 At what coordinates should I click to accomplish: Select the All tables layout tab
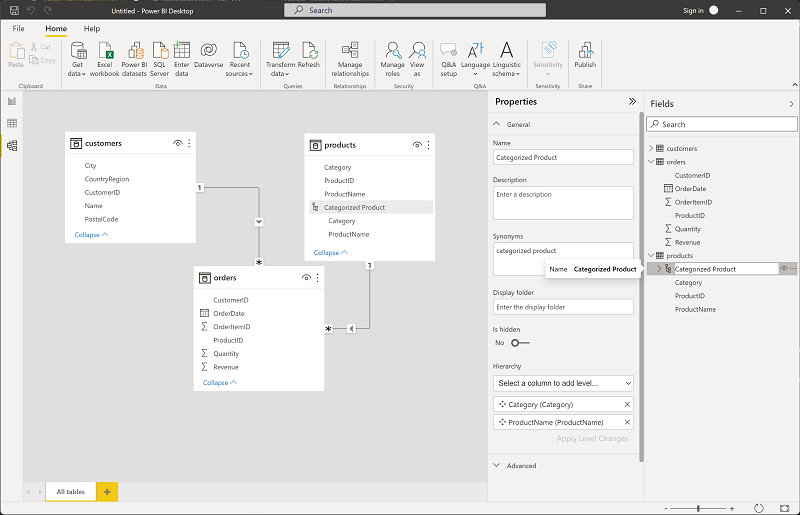coord(70,492)
